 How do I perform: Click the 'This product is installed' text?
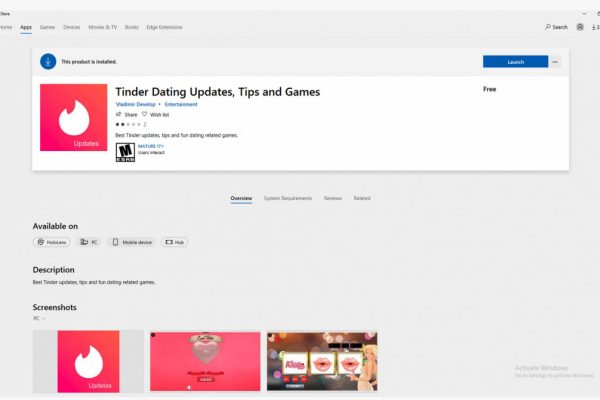(89, 62)
